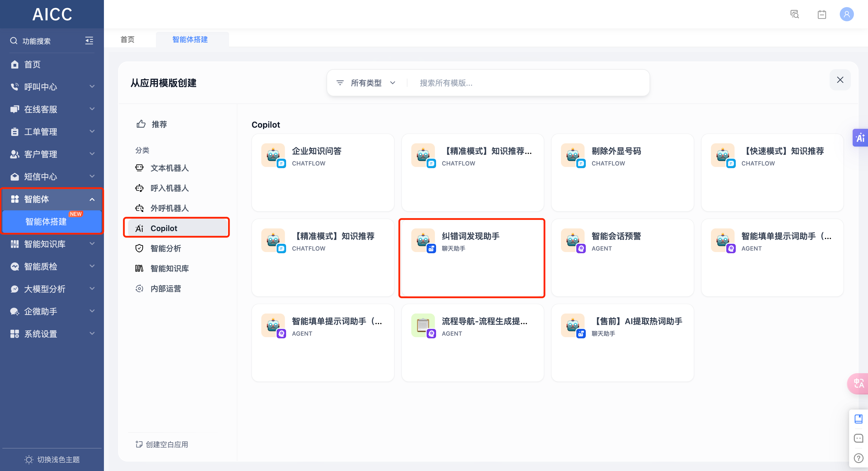This screenshot has height=471, width=868.
Task: Click the user avatar icon
Action: pyautogui.click(x=846, y=14)
